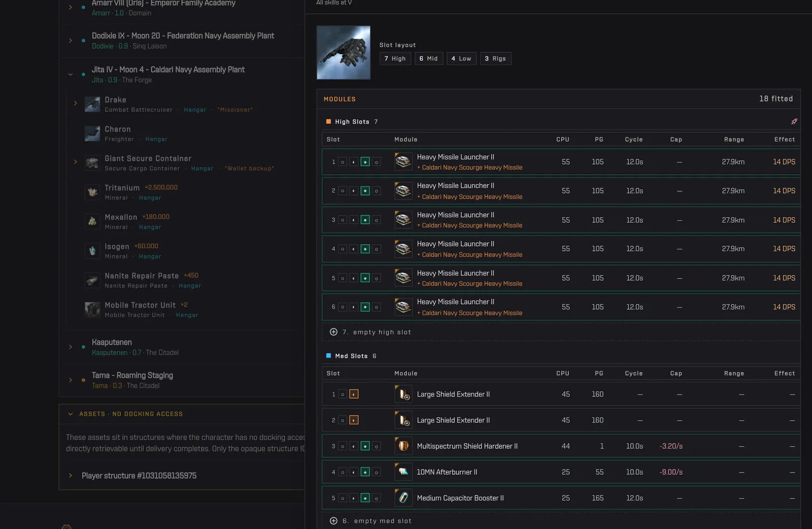Click the Tritanium mineral icon

point(92,192)
